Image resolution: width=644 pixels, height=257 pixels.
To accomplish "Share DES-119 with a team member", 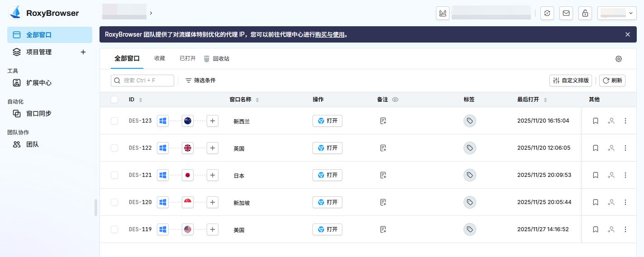I will pyautogui.click(x=611, y=229).
